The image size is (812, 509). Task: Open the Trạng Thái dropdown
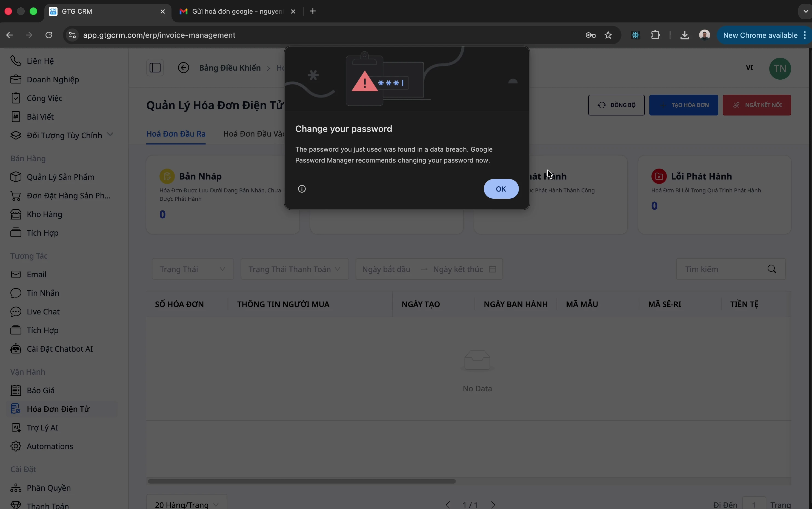point(193,269)
